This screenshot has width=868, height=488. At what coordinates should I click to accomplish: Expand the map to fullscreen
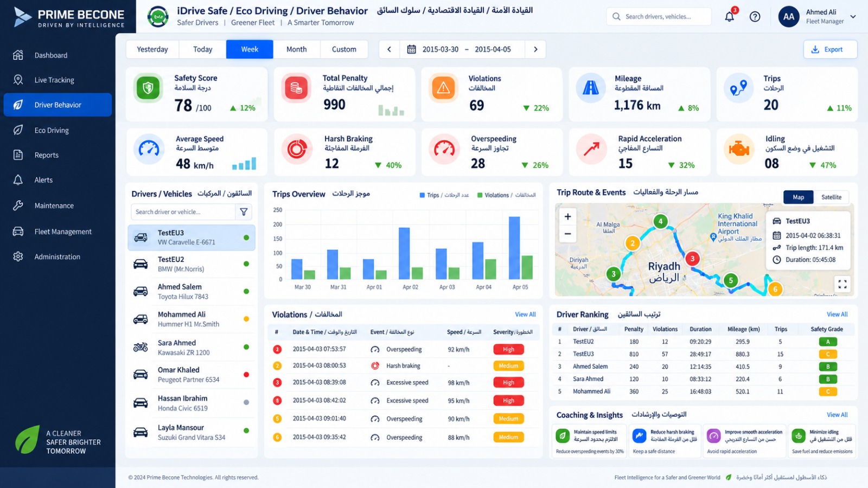click(843, 284)
